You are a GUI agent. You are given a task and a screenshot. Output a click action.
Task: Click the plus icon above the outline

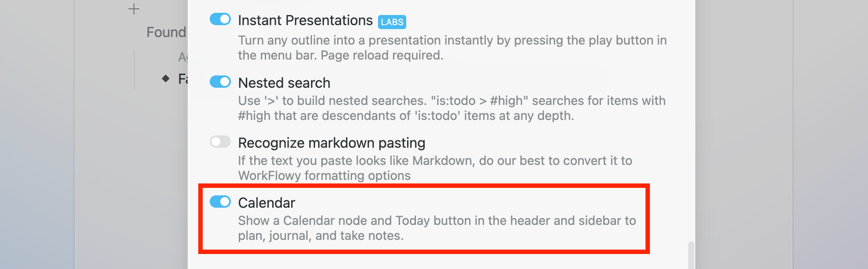click(x=134, y=9)
